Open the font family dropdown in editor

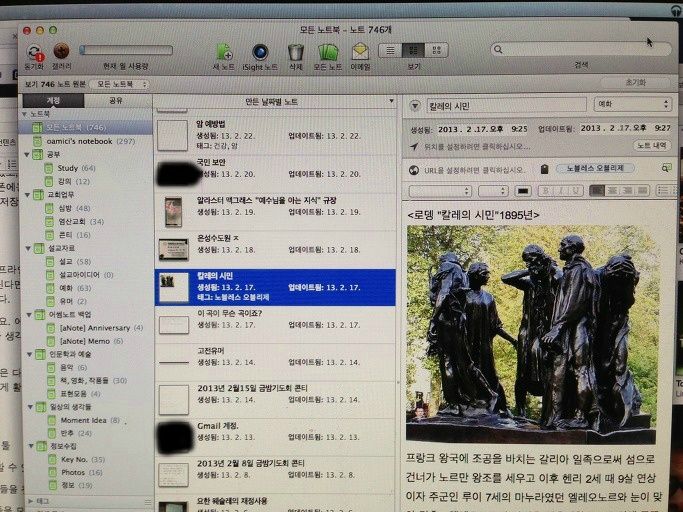pos(440,191)
